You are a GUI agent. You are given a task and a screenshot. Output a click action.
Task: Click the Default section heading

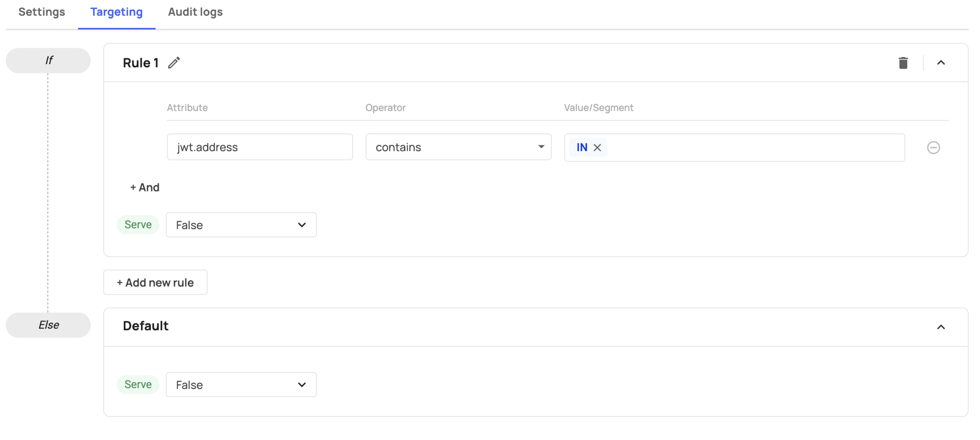(x=145, y=326)
